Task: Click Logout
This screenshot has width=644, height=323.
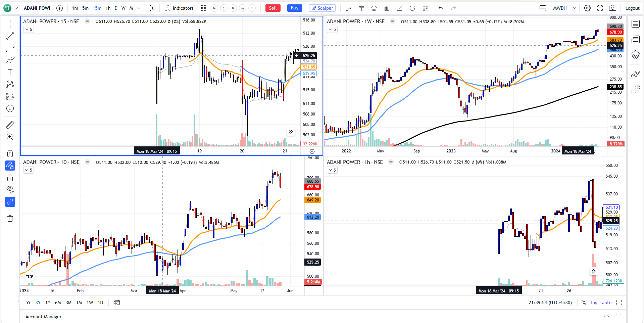Action: (632, 8)
